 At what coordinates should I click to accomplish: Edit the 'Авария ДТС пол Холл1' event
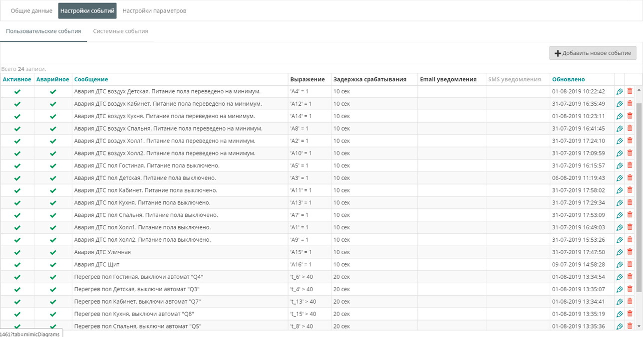pos(620,227)
